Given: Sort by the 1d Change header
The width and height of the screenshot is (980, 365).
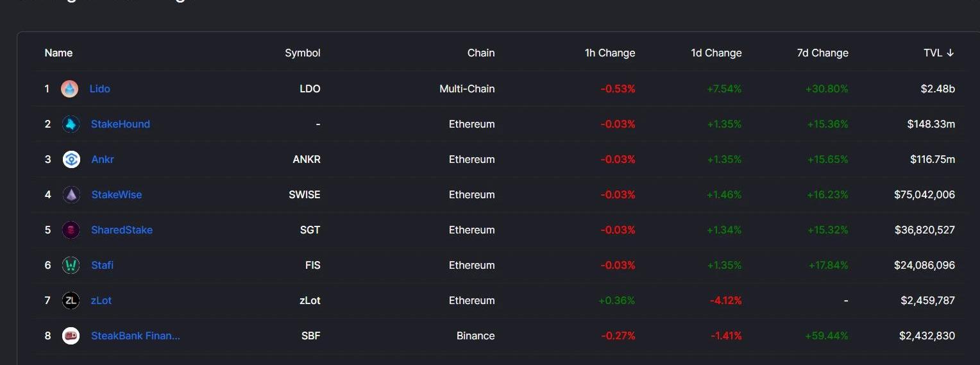Looking at the screenshot, I should pyautogui.click(x=716, y=53).
